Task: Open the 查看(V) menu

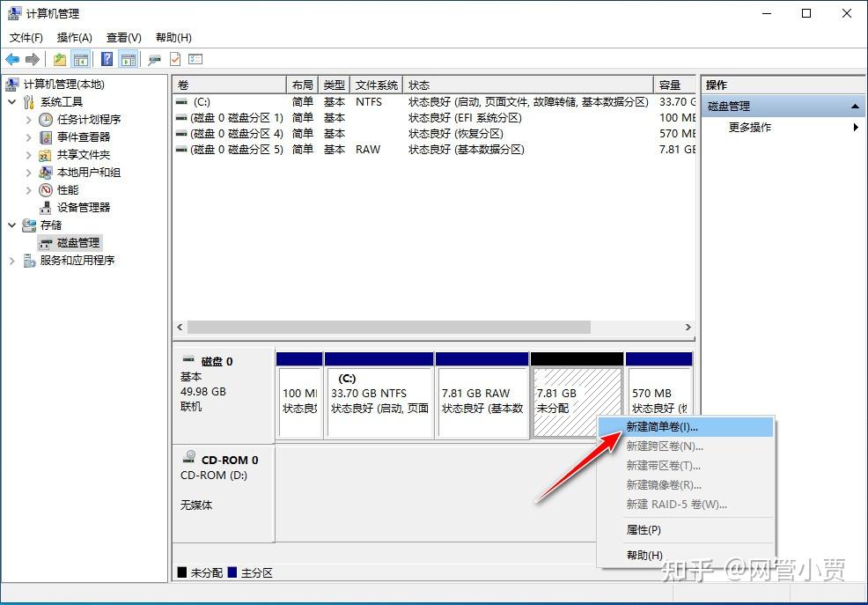Action: (x=123, y=37)
